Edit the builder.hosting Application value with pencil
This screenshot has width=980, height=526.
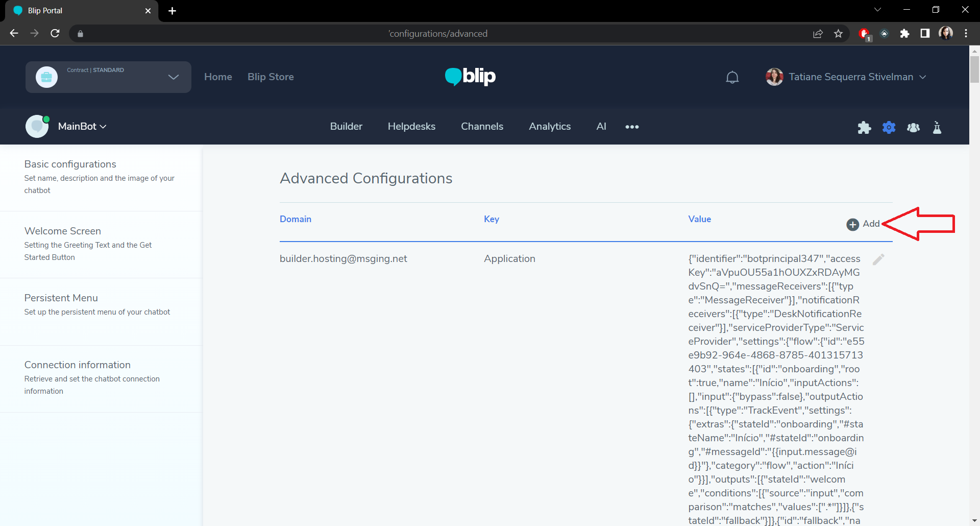878,259
